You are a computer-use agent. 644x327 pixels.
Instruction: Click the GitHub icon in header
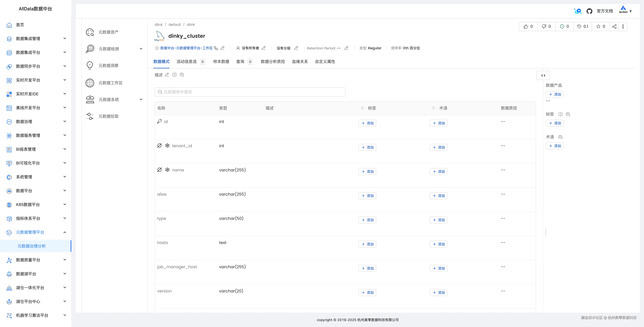tap(589, 11)
